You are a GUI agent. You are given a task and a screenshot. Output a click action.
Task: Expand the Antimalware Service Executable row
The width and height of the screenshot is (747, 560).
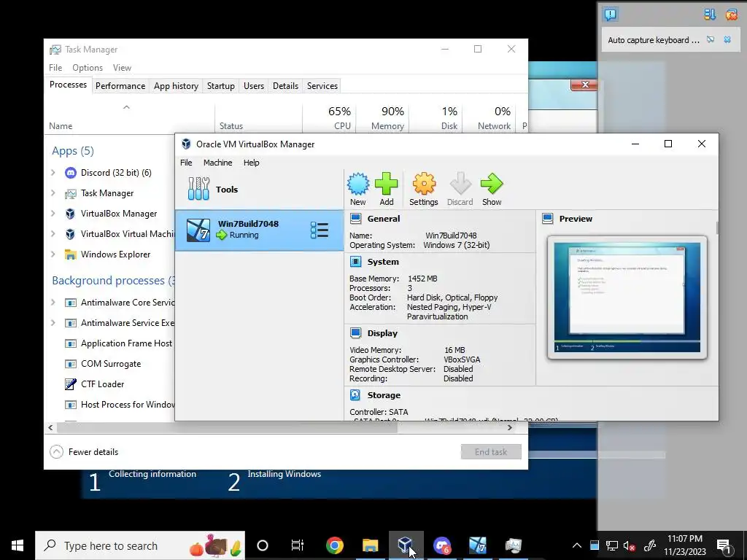(53, 323)
